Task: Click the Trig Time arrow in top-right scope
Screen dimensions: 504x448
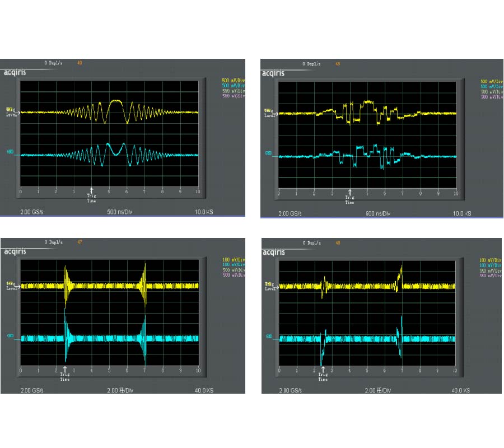Action: coord(349,194)
